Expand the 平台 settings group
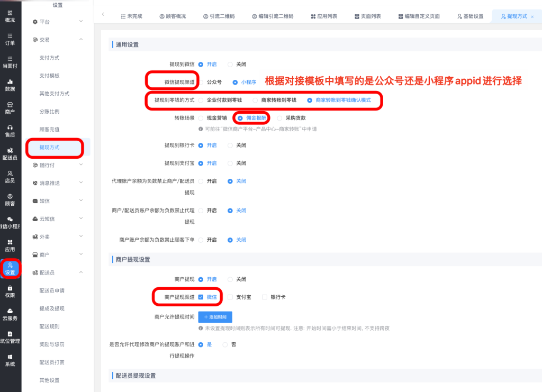 pyautogui.click(x=57, y=22)
